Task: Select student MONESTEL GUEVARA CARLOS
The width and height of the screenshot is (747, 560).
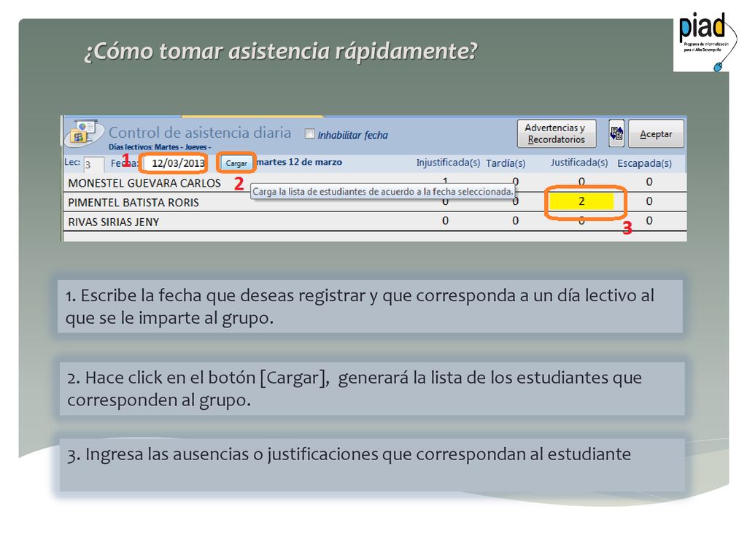Action: coord(144,183)
